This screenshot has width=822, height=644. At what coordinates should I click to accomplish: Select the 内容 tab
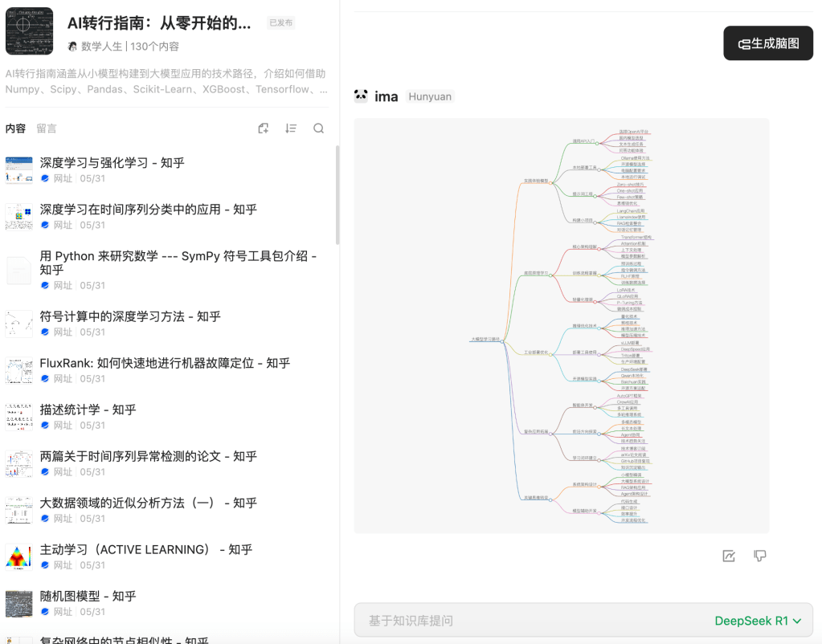[x=15, y=128]
